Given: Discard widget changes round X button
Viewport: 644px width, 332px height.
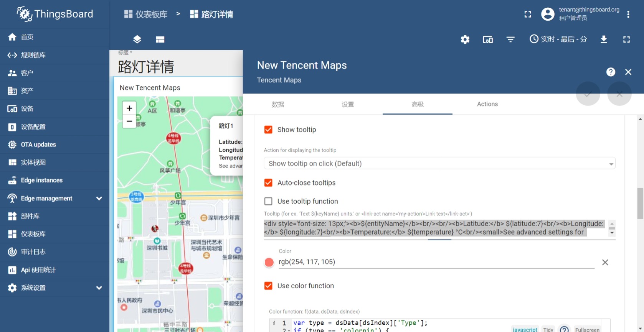Looking at the screenshot, I should point(619,94).
